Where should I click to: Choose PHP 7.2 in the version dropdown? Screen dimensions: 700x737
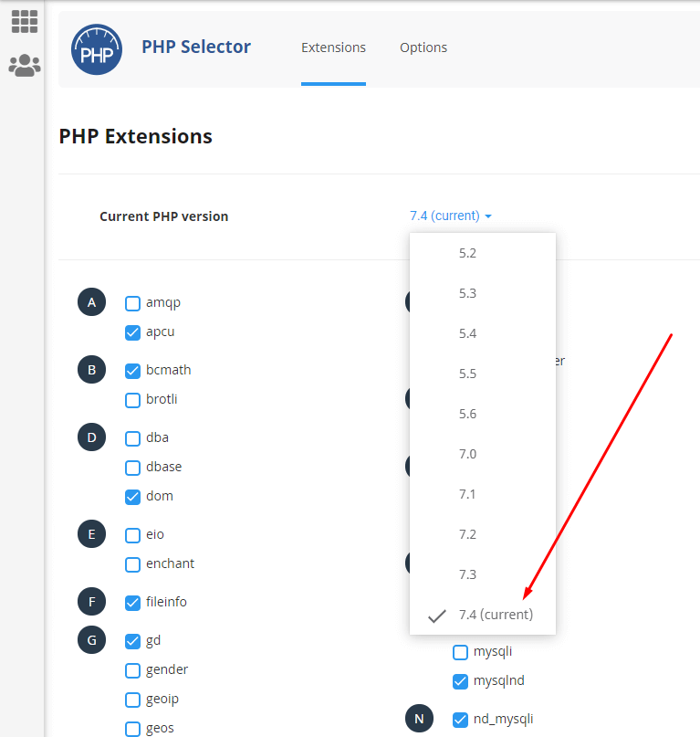point(467,534)
